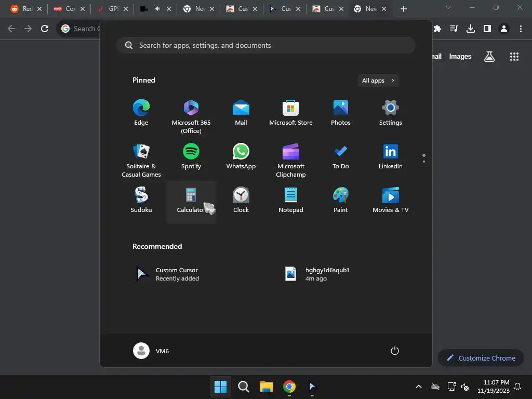Open Microsoft Store from pinned apps
532x399 pixels.
(291, 113)
